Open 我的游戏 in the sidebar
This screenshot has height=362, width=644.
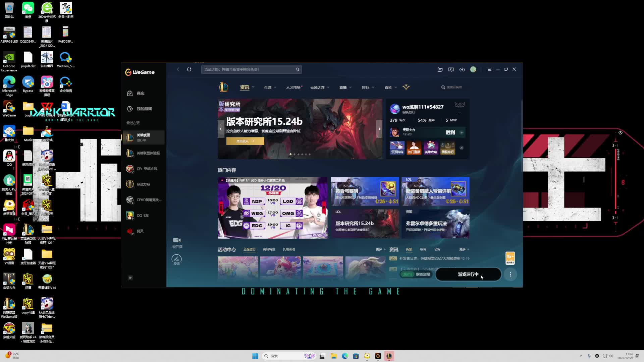point(144,109)
